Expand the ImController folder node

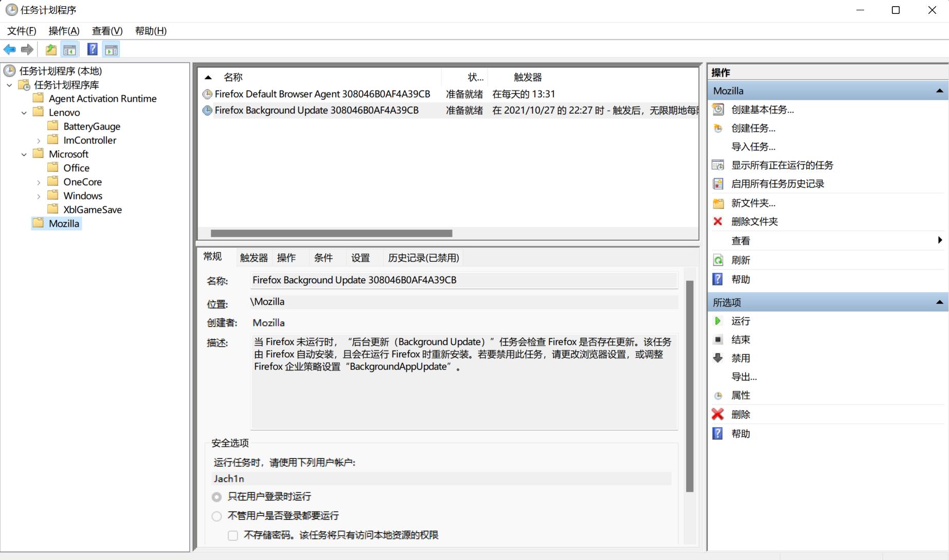pos(39,140)
